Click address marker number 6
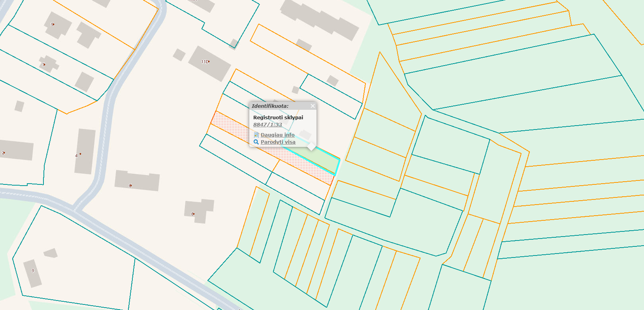This screenshot has width=644, height=310. 130,186
